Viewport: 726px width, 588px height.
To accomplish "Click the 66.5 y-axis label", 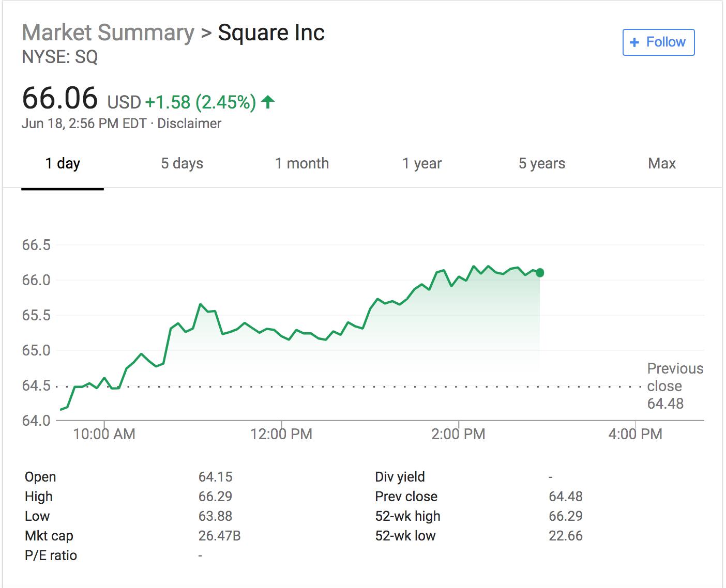I will [x=36, y=245].
